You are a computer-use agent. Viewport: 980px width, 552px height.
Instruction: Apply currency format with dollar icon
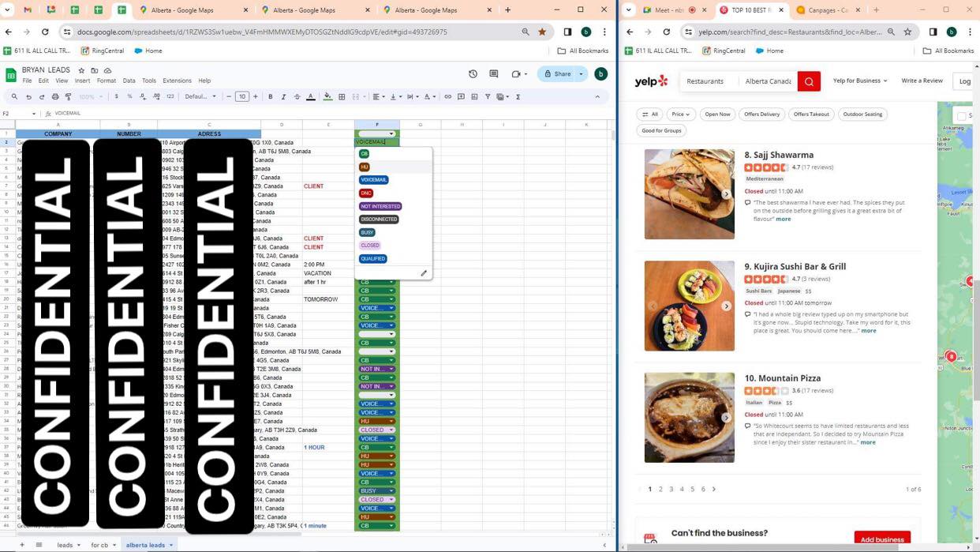[x=117, y=96]
